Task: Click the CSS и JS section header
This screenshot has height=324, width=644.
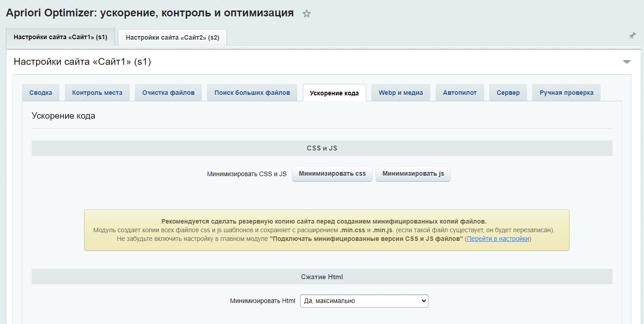Action: point(322,148)
